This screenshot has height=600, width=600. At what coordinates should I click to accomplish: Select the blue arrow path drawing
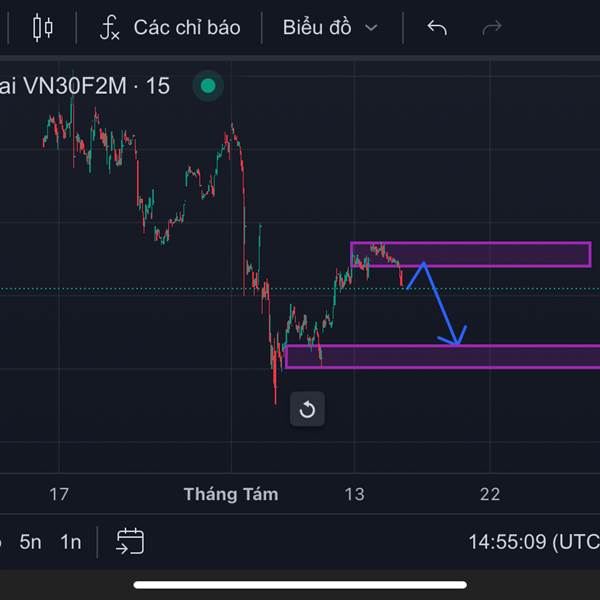(436, 304)
